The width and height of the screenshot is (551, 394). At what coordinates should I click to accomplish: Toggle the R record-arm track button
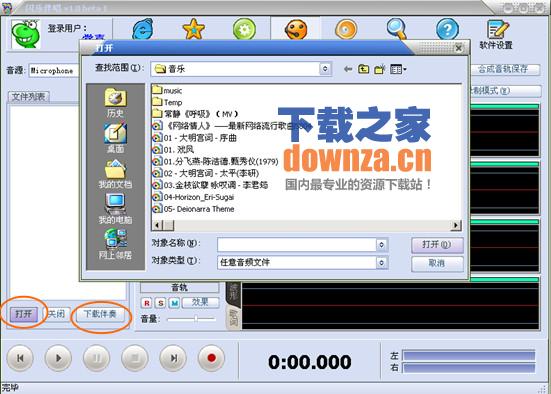click(147, 303)
